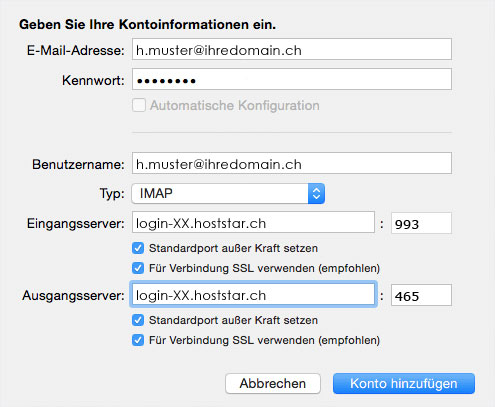495x407 pixels.
Task: Click the heading Geben Sie Ihre Kontoinformationen ein
Action: (147, 25)
